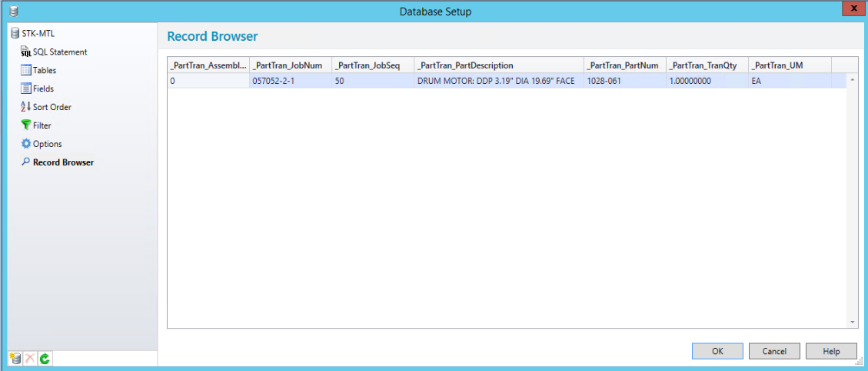The image size is (868, 371).
Task: Select the STK-MTL database node
Action: [x=32, y=33]
